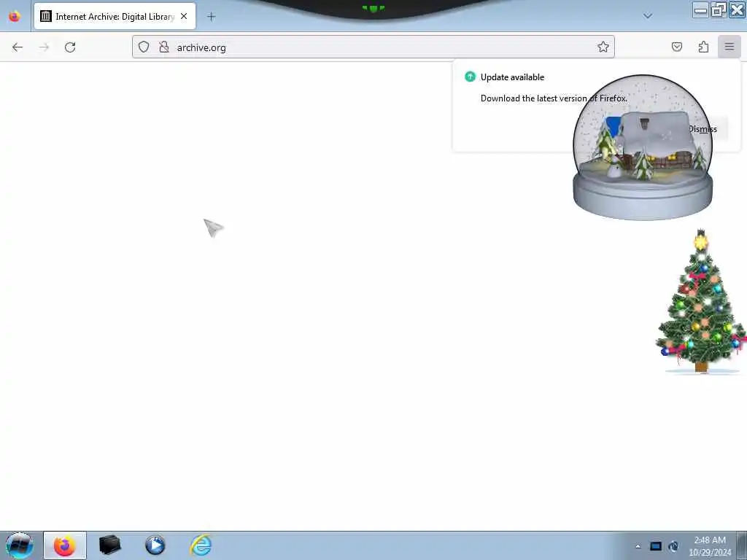Show hidden system tray icons

pyautogui.click(x=638, y=546)
